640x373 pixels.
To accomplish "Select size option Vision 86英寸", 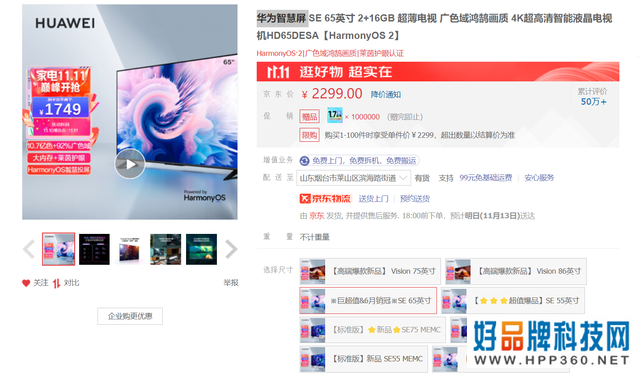I will pyautogui.click(x=516, y=271).
